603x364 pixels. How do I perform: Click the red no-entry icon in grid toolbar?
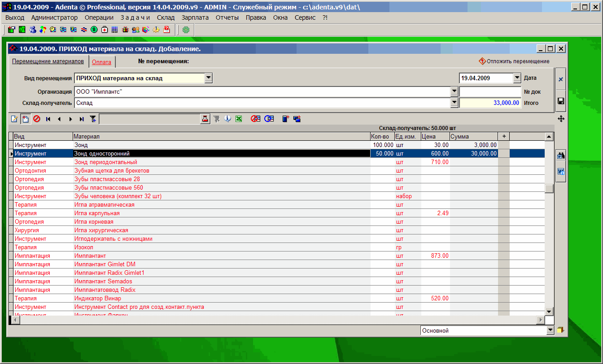coord(37,119)
